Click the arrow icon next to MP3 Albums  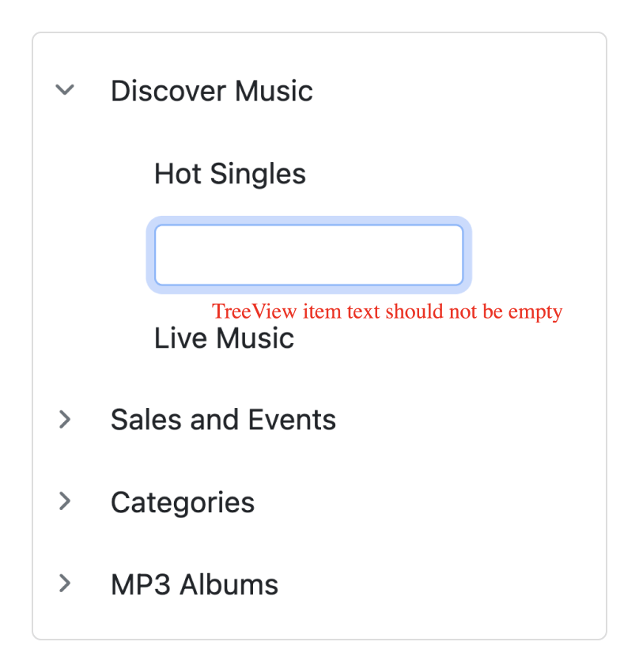pos(65,583)
